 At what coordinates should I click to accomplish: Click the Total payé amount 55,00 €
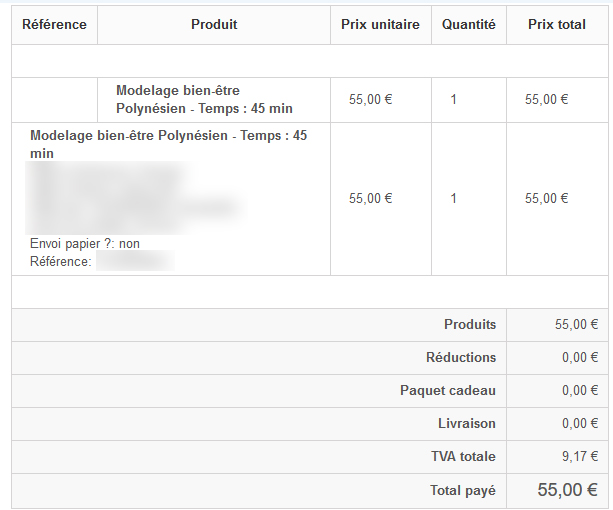pos(567,490)
